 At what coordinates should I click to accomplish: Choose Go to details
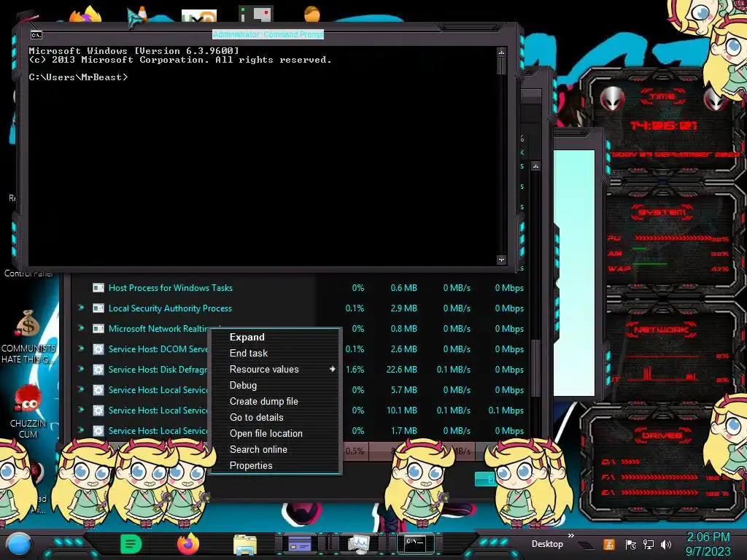pos(256,418)
